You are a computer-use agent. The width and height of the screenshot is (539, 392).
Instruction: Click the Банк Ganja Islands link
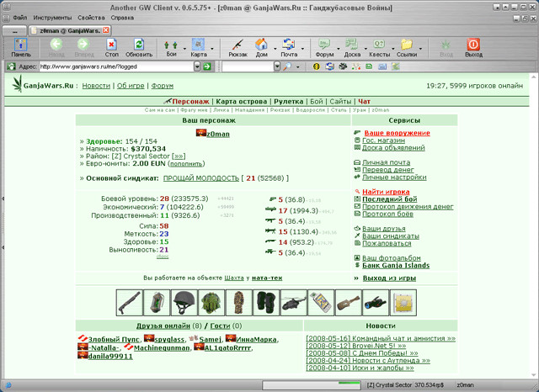coord(396,265)
